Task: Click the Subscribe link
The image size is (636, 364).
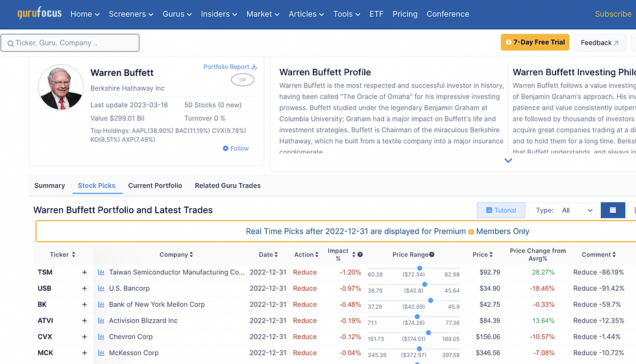Action: 613,14
